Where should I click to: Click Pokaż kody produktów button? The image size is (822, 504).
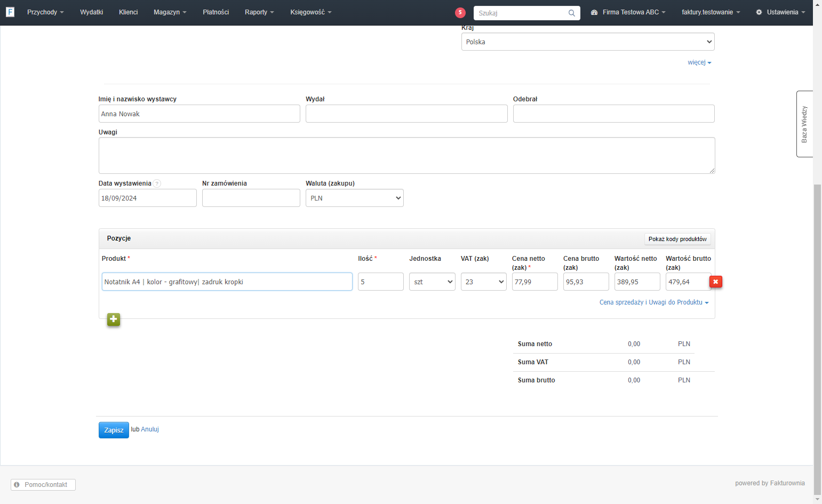[677, 239]
